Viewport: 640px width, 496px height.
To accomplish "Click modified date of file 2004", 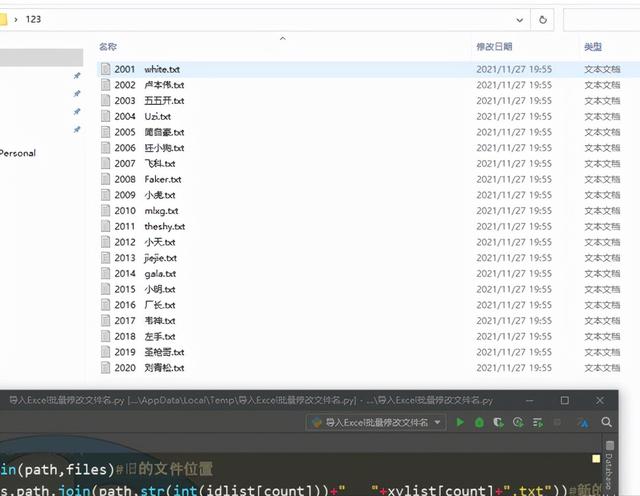I will click(514, 116).
